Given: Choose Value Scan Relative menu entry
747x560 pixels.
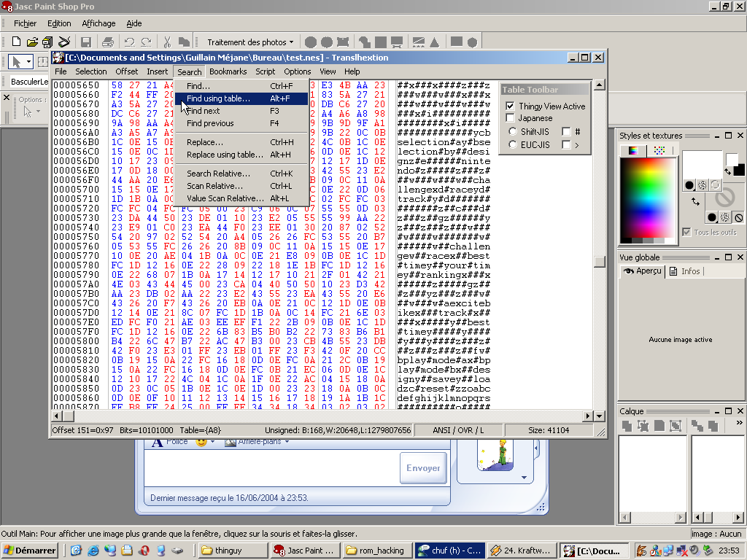Looking at the screenshot, I should [x=241, y=198].
